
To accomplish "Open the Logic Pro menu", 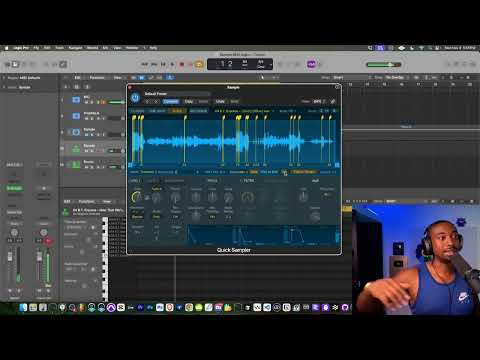I will coord(21,48).
